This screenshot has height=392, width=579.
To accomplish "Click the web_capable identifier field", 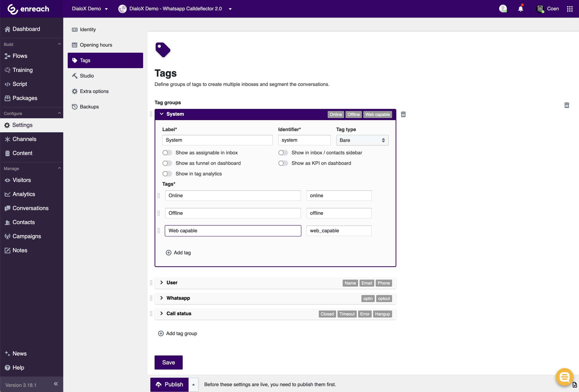I will (339, 231).
